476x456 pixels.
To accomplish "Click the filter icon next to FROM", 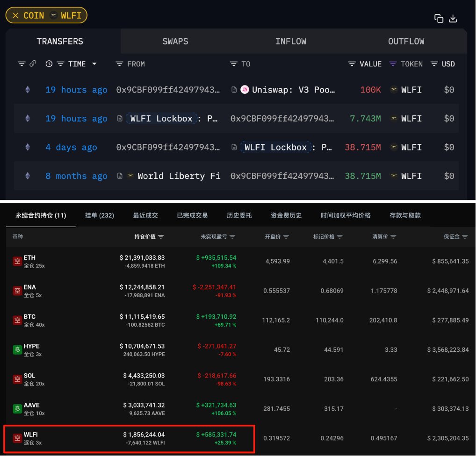I will [x=119, y=64].
